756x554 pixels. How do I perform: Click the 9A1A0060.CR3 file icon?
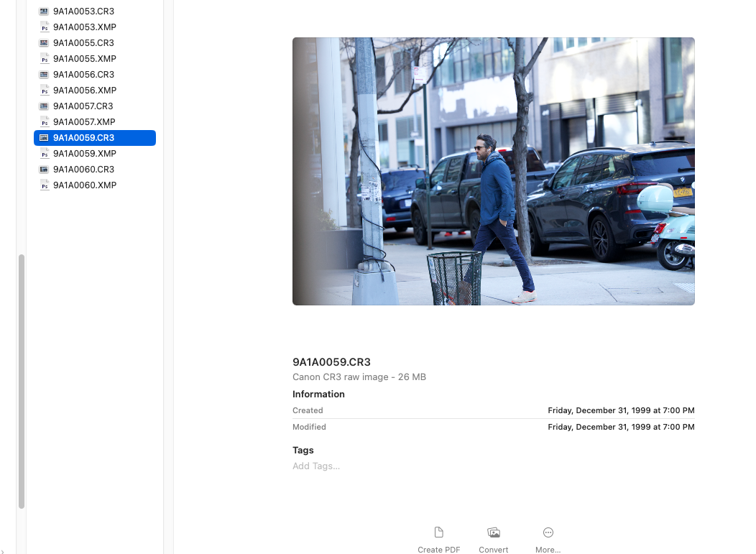coord(44,170)
